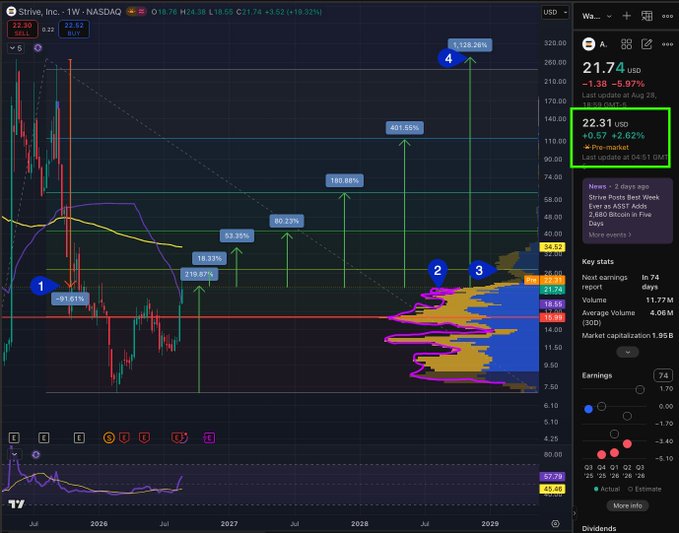Image resolution: width=679 pixels, height=533 pixels.
Task: Click the purple indicator icon below Sell button
Action: [38, 48]
